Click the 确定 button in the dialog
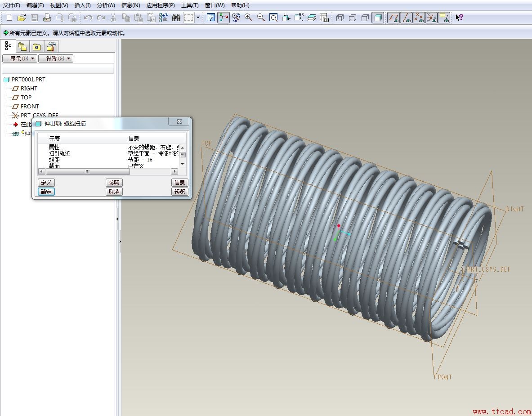Viewport: 532px width, 416px height. coord(46,192)
